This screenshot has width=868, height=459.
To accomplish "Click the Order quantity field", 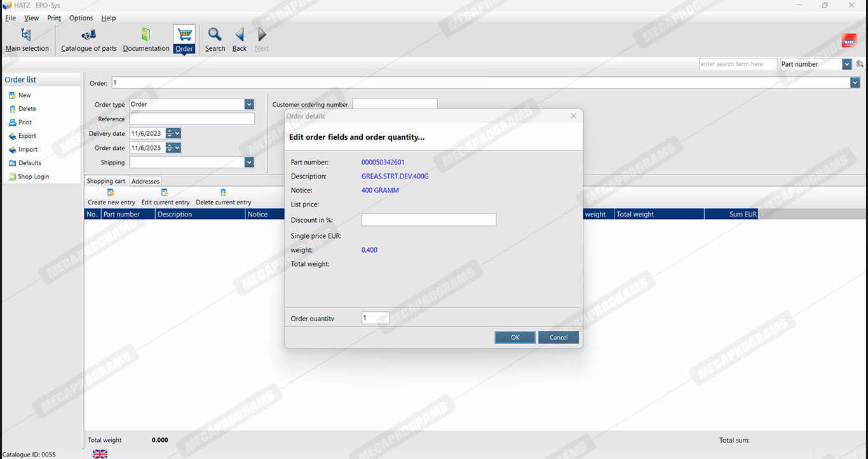I will tap(375, 318).
